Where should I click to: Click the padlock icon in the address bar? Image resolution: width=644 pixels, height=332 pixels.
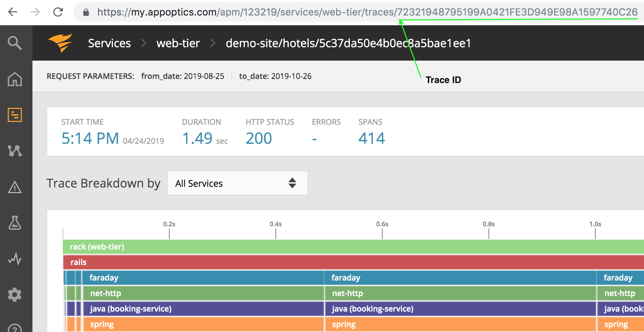point(86,12)
